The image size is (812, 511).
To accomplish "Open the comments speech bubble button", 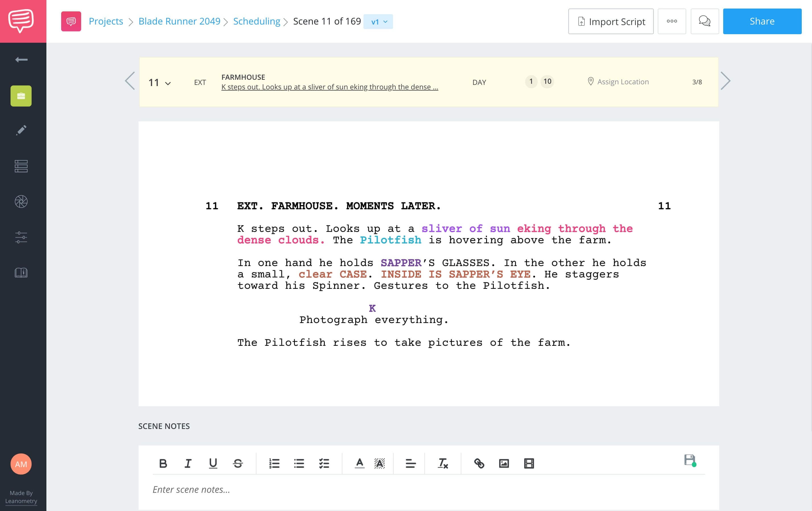I will tap(704, 21).
